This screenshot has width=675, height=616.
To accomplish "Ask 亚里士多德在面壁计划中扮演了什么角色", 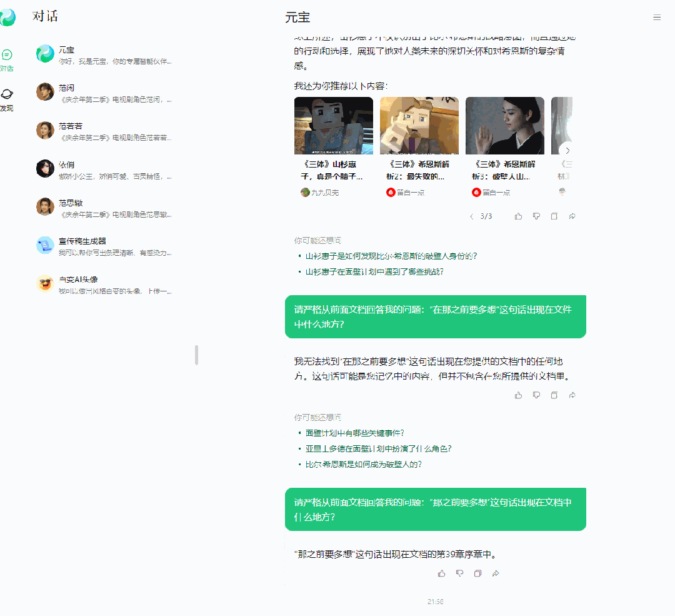I will click(x=378, y=449).
